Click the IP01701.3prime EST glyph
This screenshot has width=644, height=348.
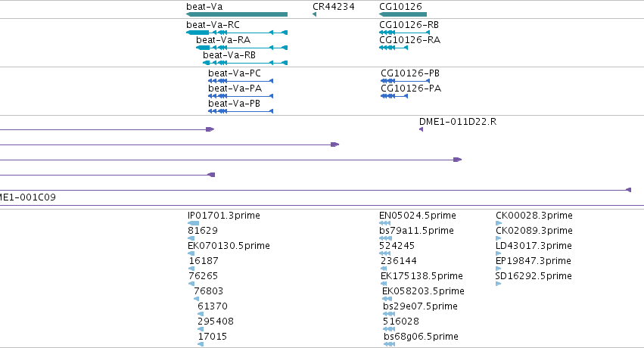(193, 223)
